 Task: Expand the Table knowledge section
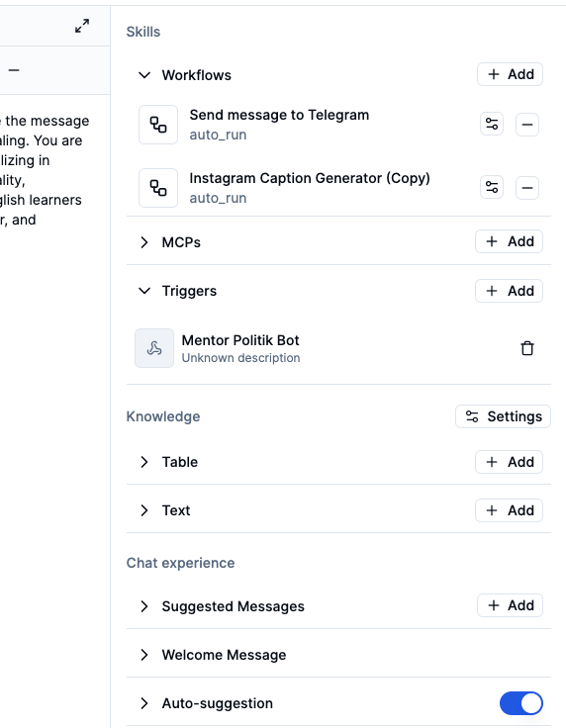coord(144,462)
